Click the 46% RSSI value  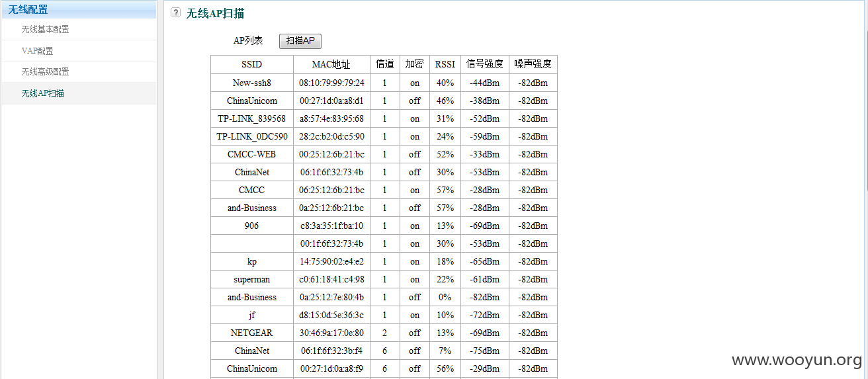445,101
